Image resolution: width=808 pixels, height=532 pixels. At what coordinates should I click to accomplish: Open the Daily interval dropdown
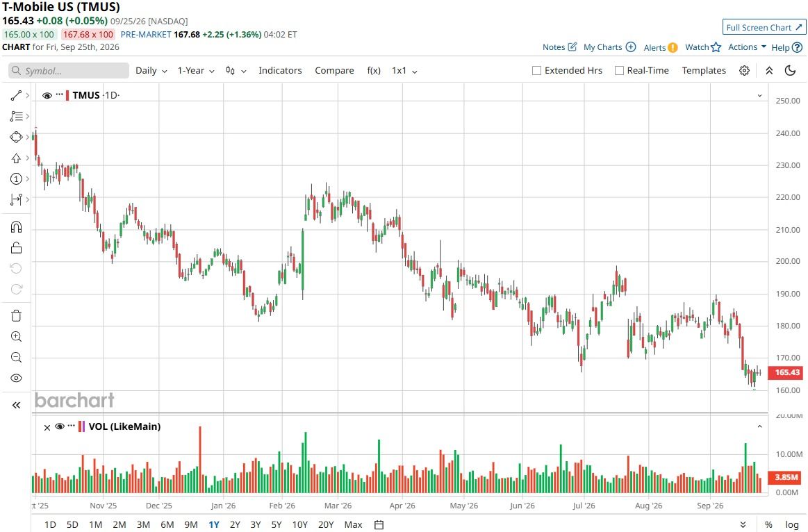(x=151, y=71)
